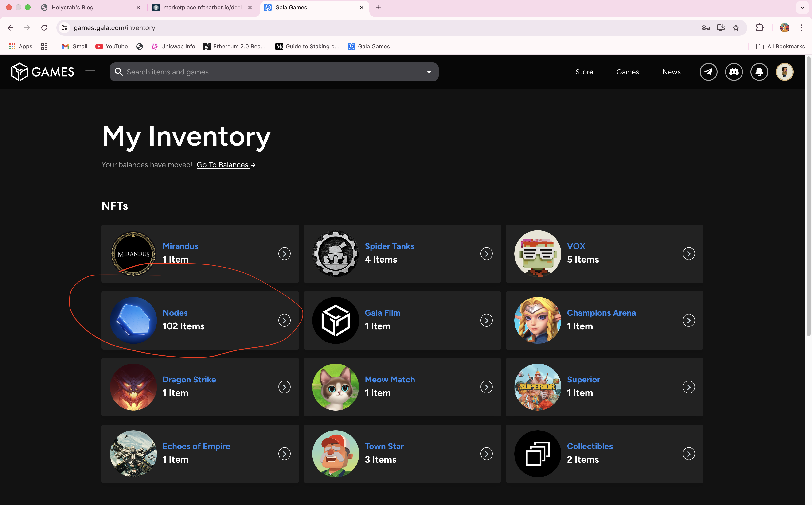Expand the Meow Match card arrow
Screen dimensions: 812x505
pos(486,387)
